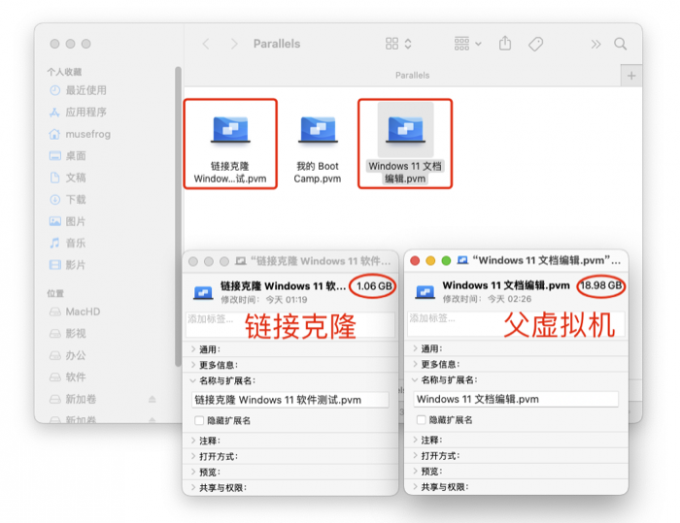This screenshot has width=680, height=523.
Task: Expand 预览 in 链接克隆 info window
Action: click(193, 472)
